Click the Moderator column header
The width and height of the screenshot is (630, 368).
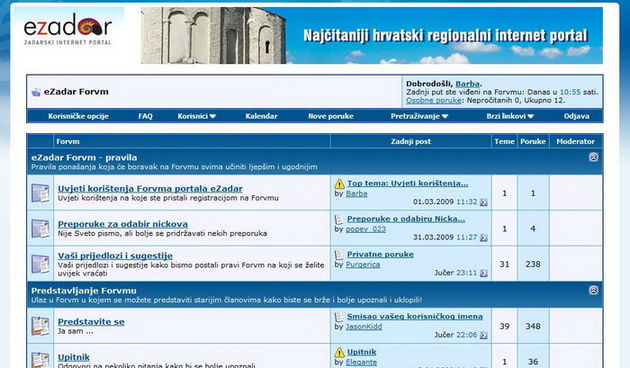(575, 141)
